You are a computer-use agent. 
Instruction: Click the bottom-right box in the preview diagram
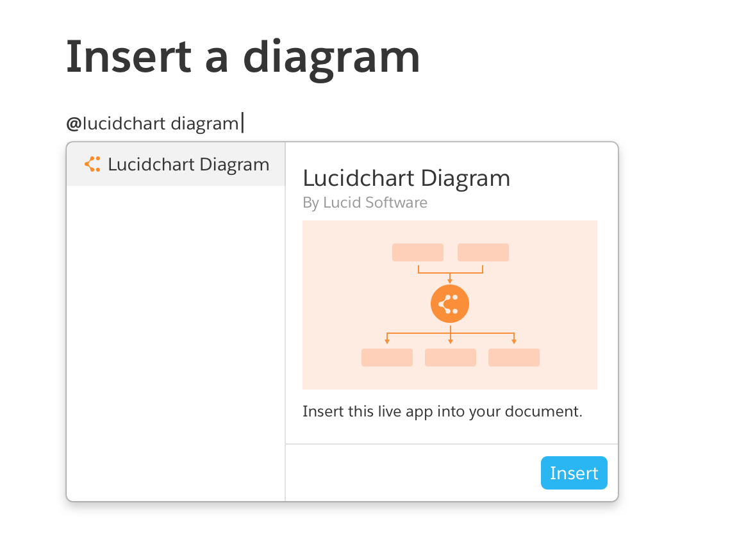coord(514,358)
